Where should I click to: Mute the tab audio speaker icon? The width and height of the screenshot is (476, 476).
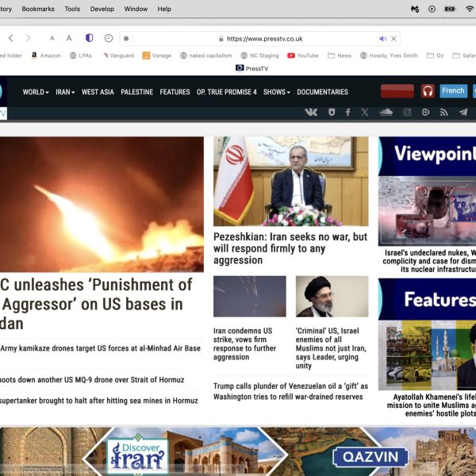coord(383,39)
